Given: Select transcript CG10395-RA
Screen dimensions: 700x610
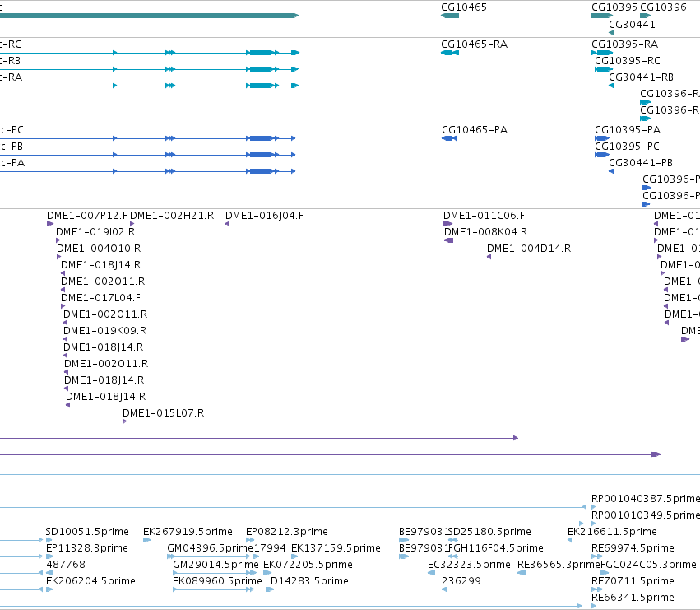Looking at the screenshot, I should pos(624,44).
